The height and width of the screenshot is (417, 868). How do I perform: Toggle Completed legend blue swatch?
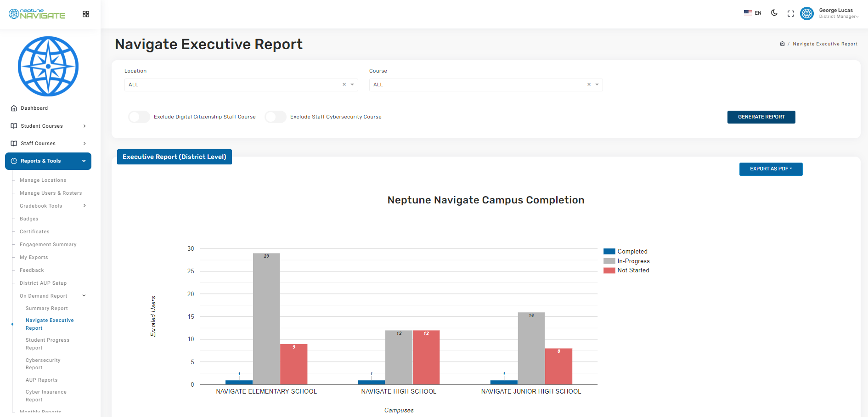[609, 251]
